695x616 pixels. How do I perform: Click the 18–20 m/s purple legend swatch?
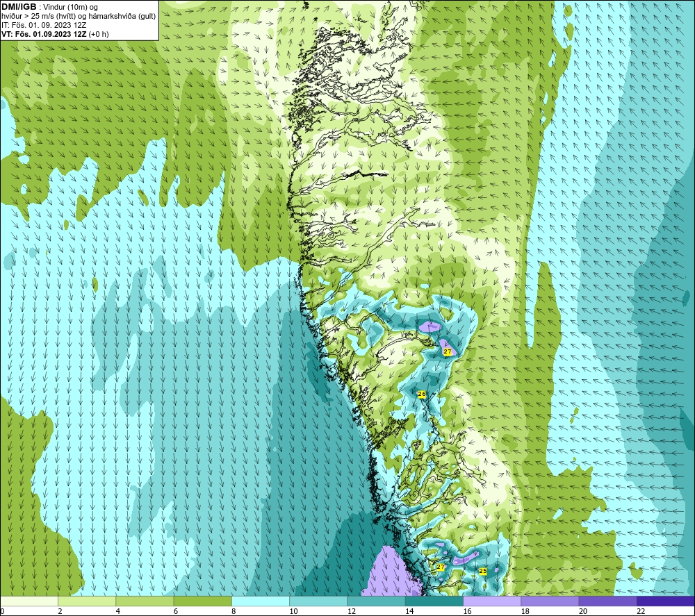coord(550,601)
